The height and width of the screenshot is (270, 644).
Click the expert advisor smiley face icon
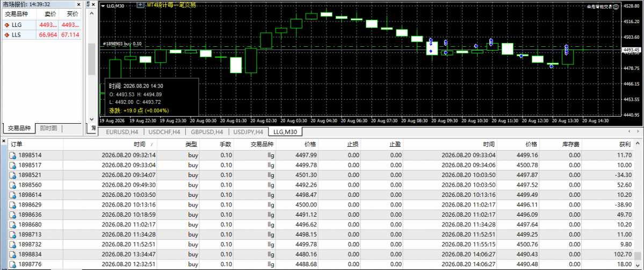tap(616, 6)
